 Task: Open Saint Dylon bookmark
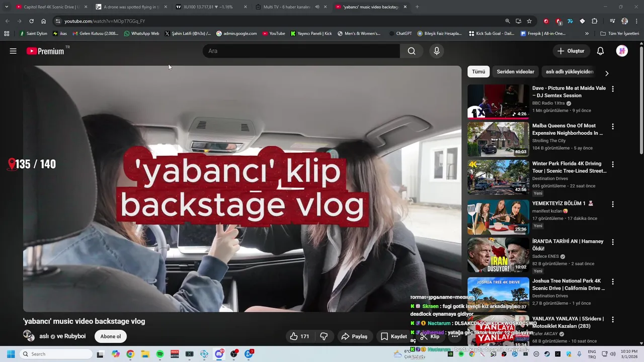tap(33, 34)
